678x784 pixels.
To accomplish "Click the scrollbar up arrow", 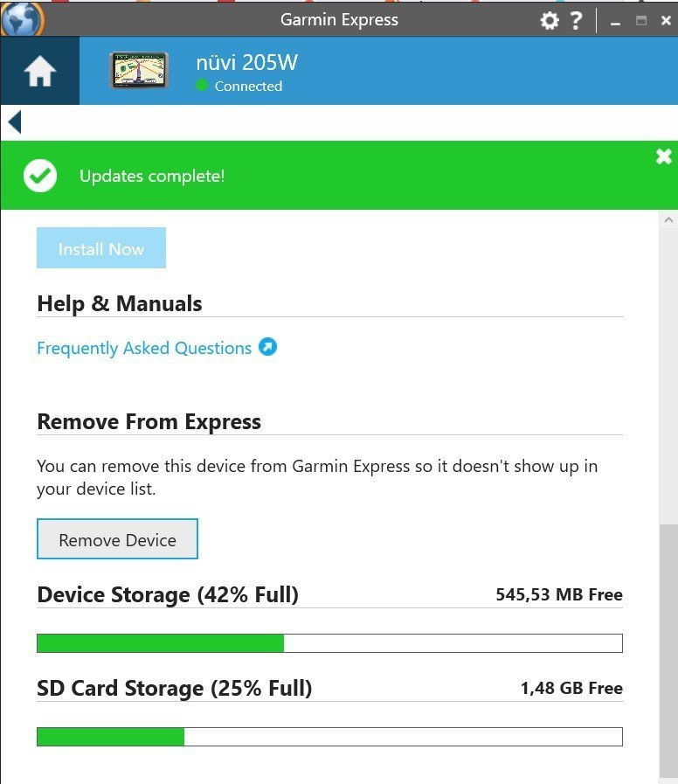I will click(668, 220).
